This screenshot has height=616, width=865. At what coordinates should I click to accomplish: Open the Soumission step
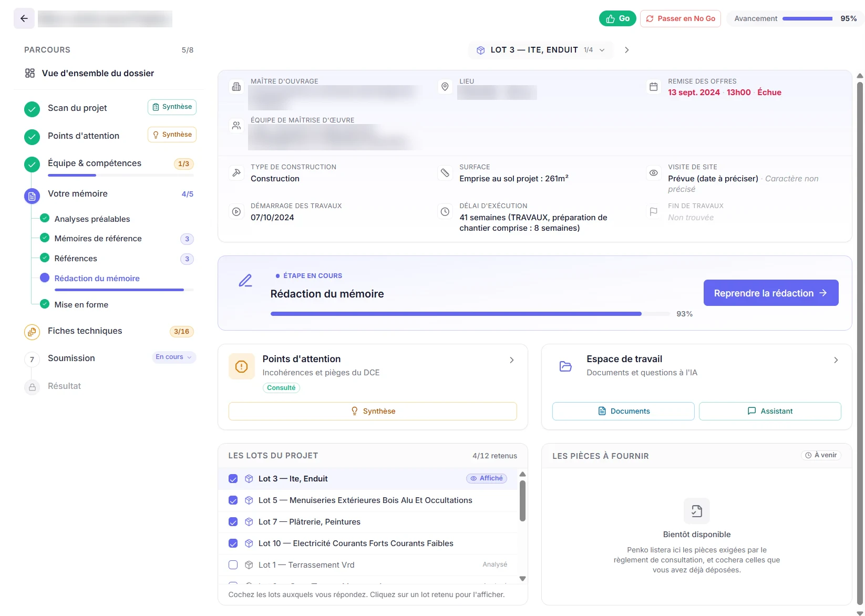point(71,358)
